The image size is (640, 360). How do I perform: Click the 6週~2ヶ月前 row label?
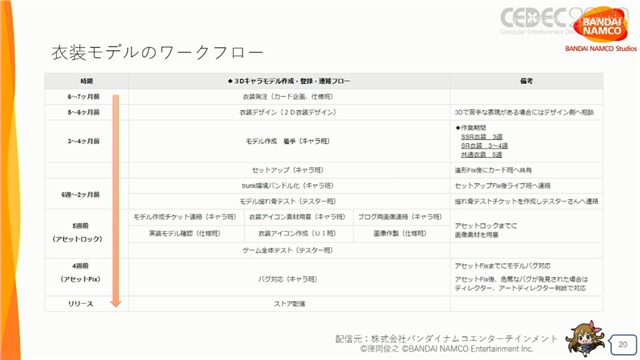(80, 195)
